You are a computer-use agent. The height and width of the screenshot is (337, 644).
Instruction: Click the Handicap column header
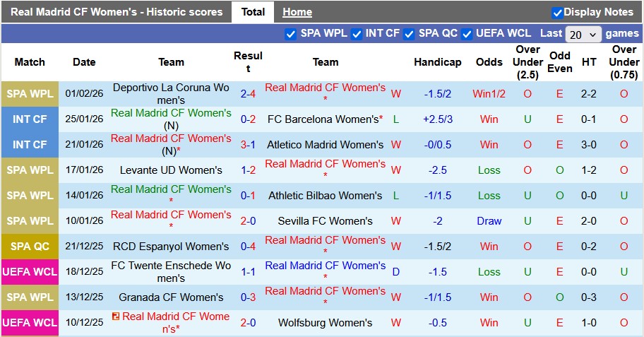click(x=437, y=62)
